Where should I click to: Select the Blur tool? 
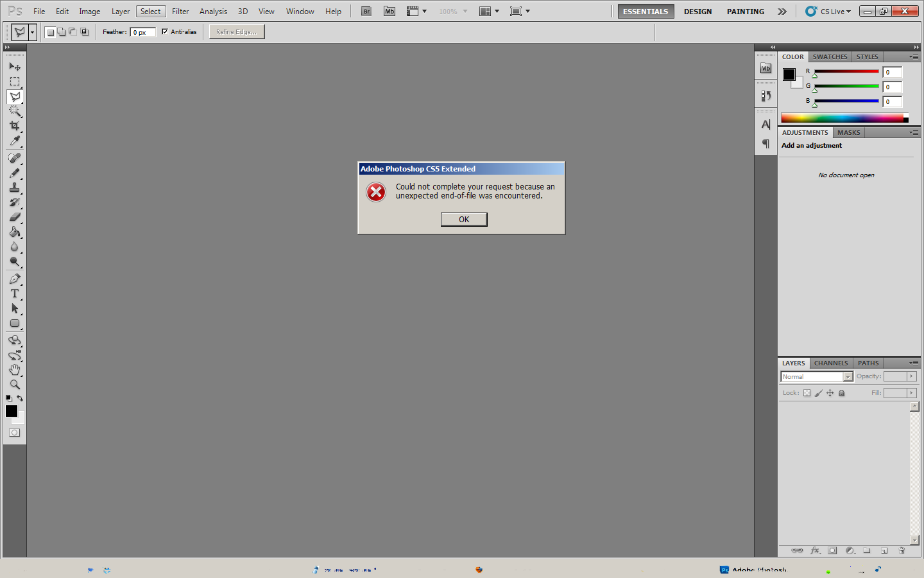[15, 247]
